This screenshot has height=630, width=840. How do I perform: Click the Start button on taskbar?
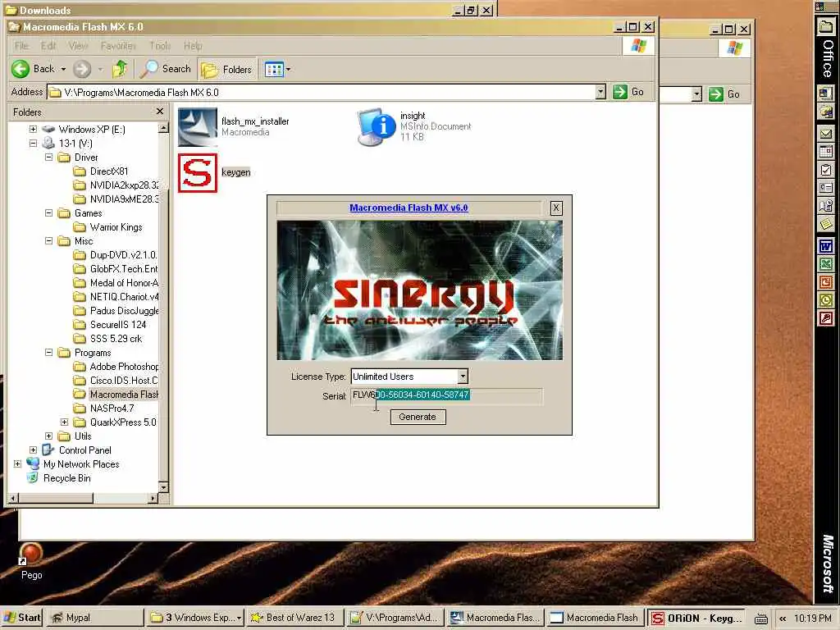21,617
